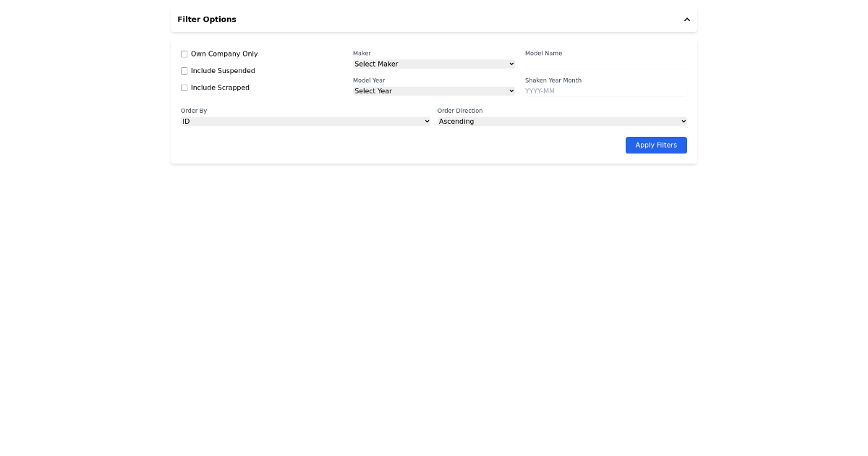
Task: Click the Select Year combo box arrow
Action: 511,90
